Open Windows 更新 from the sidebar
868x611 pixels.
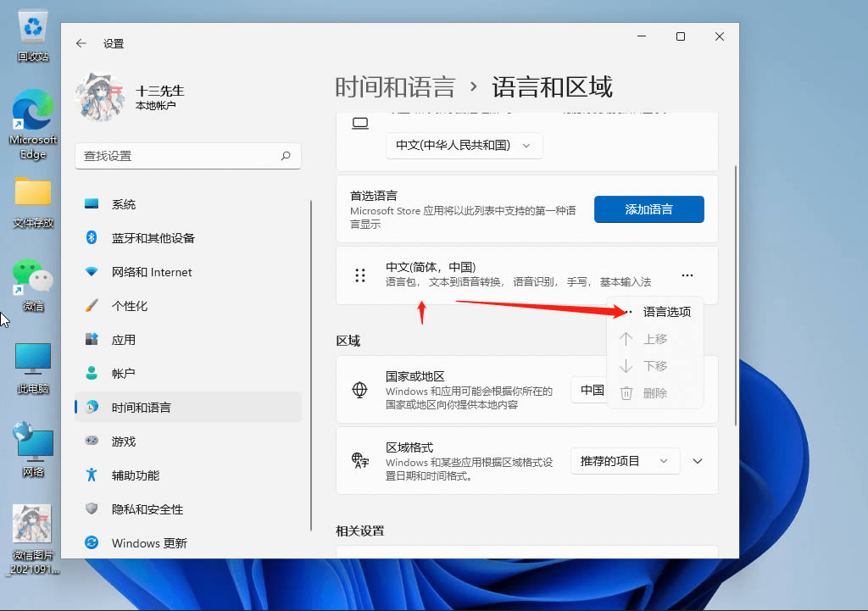coord(150,543)
